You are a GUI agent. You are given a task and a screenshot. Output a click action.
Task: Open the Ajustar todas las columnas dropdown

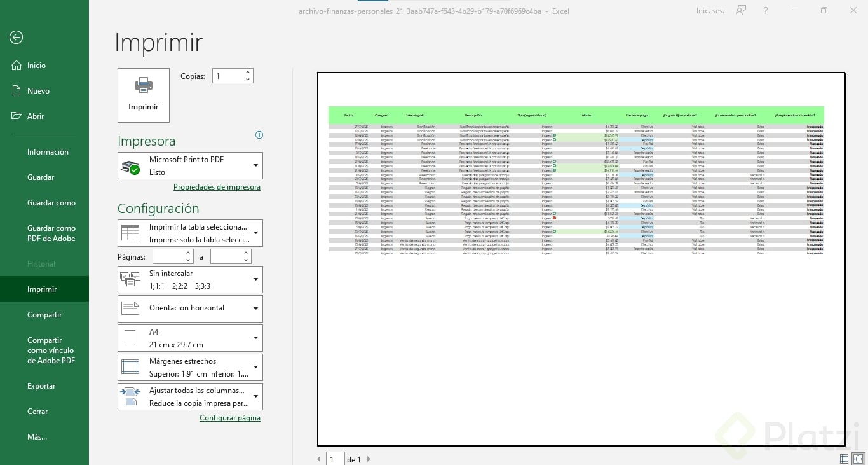tap(190, 396)
